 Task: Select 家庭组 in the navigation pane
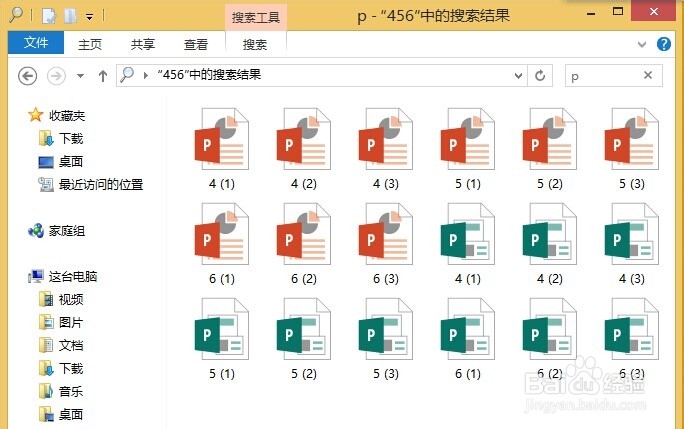[x=57, y=230]
